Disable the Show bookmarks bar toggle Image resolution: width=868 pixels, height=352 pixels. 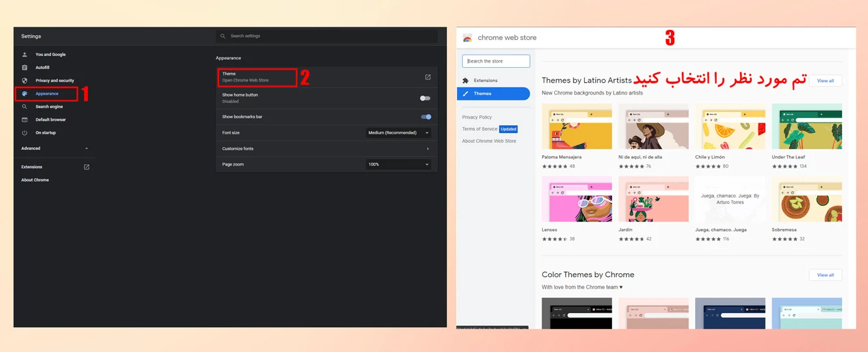(426, 117)
